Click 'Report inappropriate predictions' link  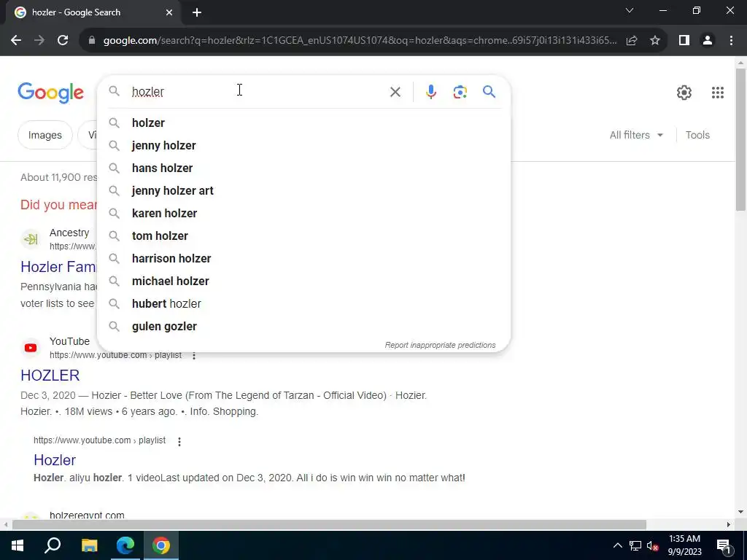pos(440,345)
